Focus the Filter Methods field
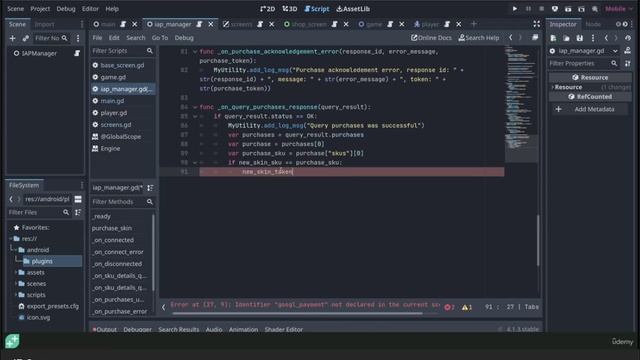Viewport: 640px width, 360px height. (x=122, y=202)
